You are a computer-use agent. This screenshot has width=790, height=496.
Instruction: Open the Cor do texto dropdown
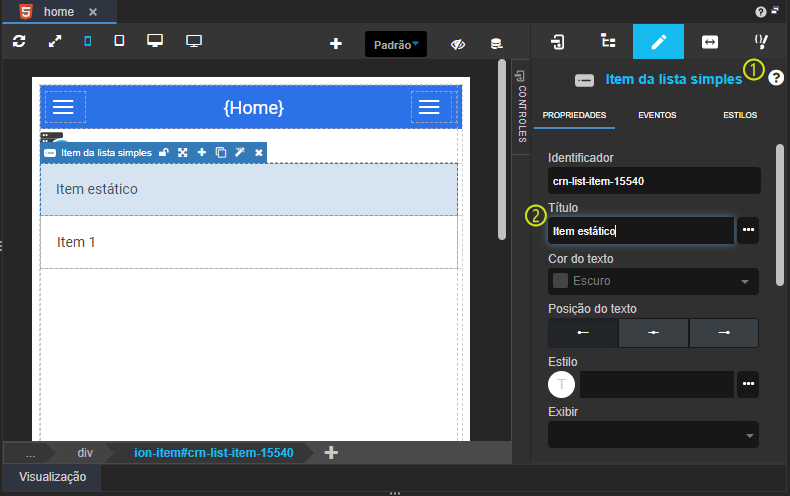653,281
